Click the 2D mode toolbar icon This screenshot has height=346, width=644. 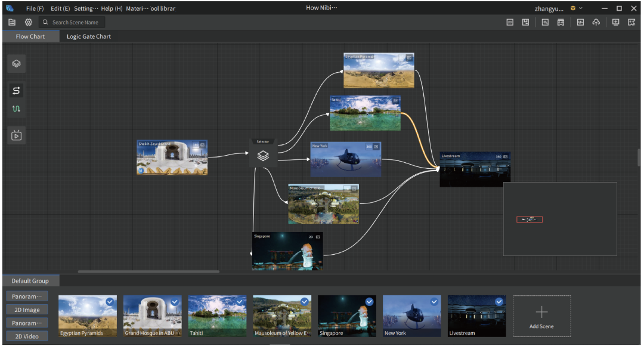[510, 22]
